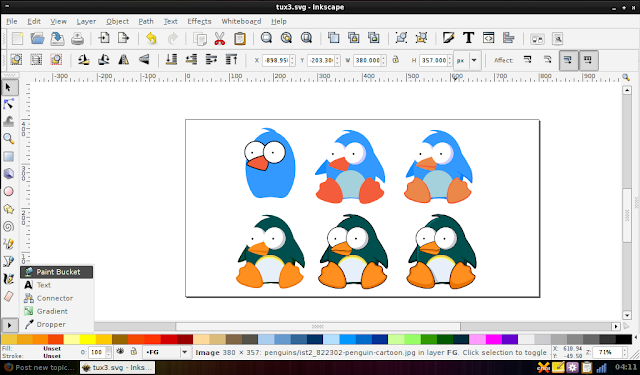Create a new document icon
The width and height of the screenshot is (640, 375).
pyautogui.click(x=18, y=38)
